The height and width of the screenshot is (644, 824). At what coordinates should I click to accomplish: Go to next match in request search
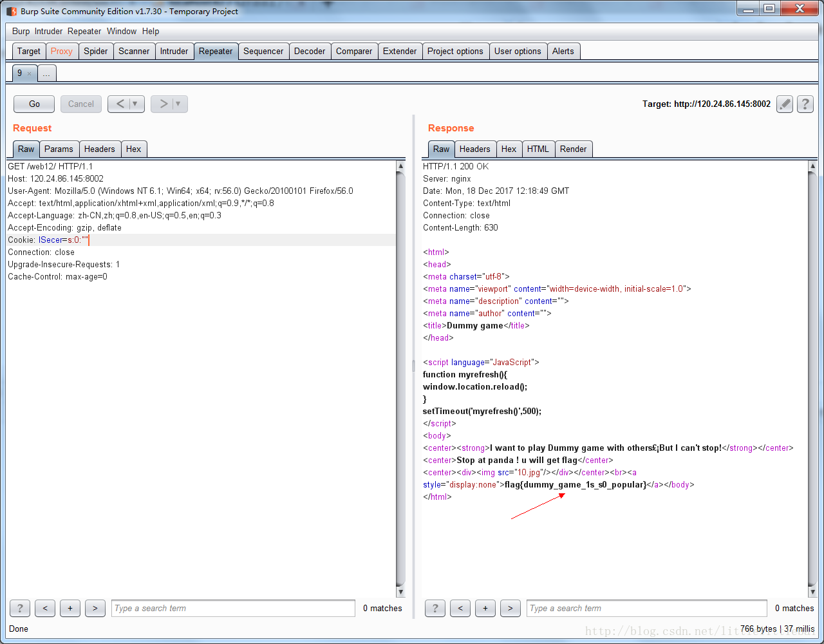95,608
